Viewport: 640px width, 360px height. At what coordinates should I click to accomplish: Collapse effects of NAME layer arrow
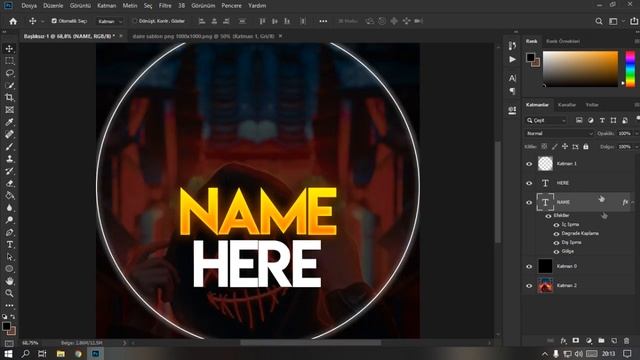pos(633,202)
